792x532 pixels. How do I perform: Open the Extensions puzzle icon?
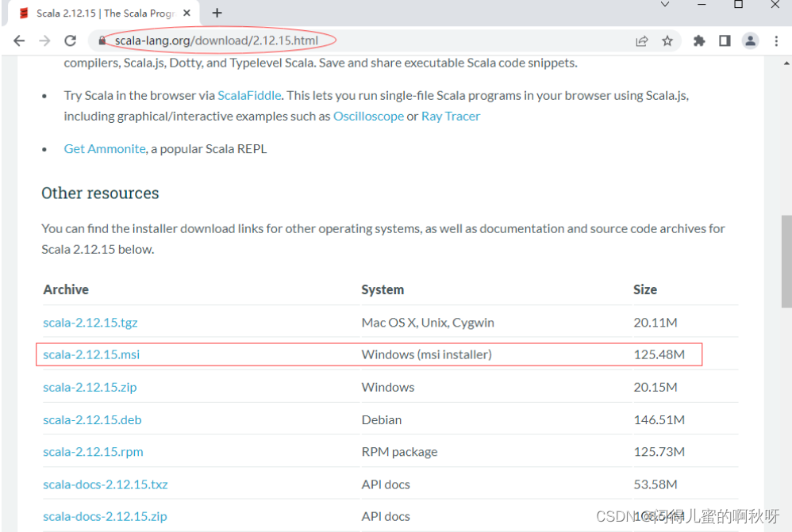tap(699, 41)
